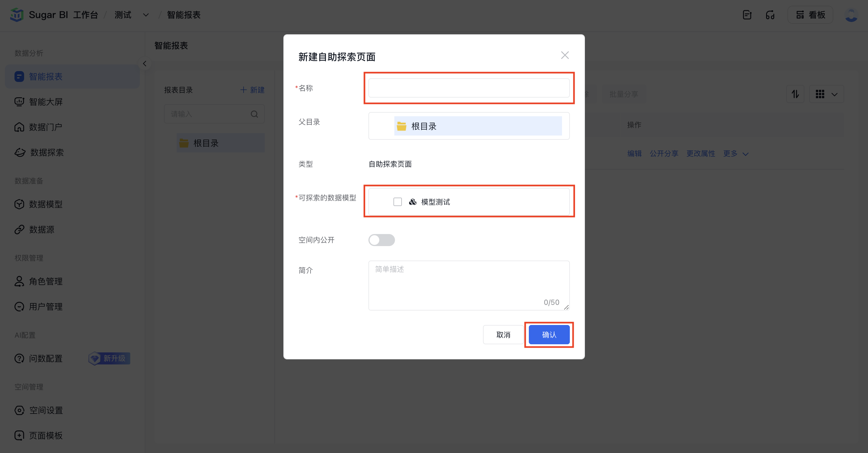Go to 智能报表 breadcrumb

[184, 15]
